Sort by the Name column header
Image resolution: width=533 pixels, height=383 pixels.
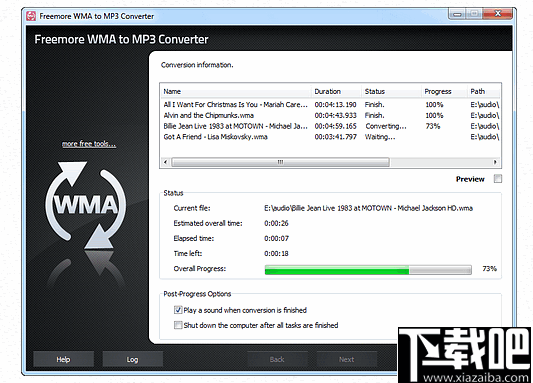point(236,91)
